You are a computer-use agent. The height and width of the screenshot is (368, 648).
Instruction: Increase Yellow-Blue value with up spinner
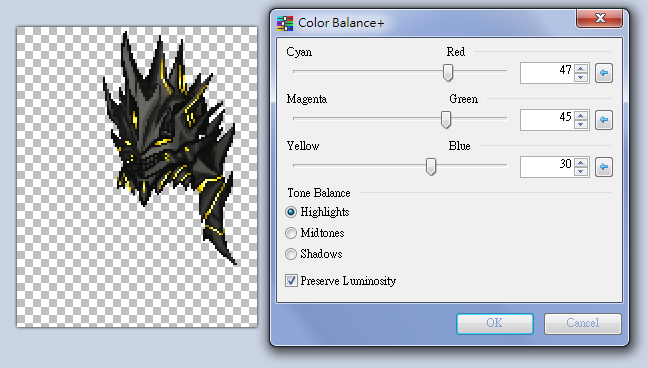click(581, 162)
